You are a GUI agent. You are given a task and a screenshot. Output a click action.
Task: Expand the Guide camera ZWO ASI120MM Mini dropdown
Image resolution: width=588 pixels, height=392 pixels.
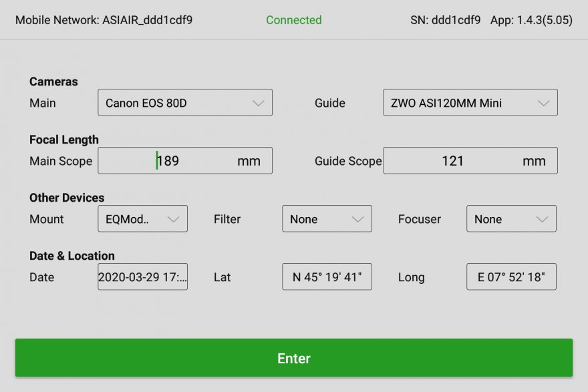point(470,103)
